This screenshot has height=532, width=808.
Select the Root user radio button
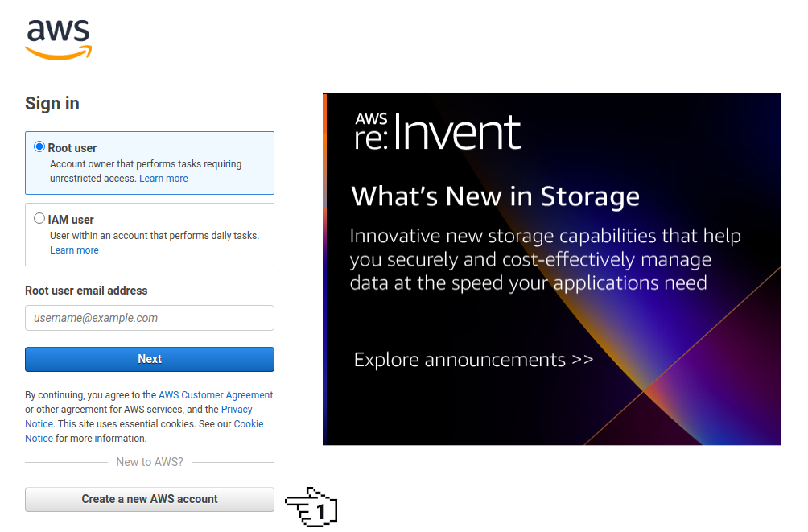39,147
